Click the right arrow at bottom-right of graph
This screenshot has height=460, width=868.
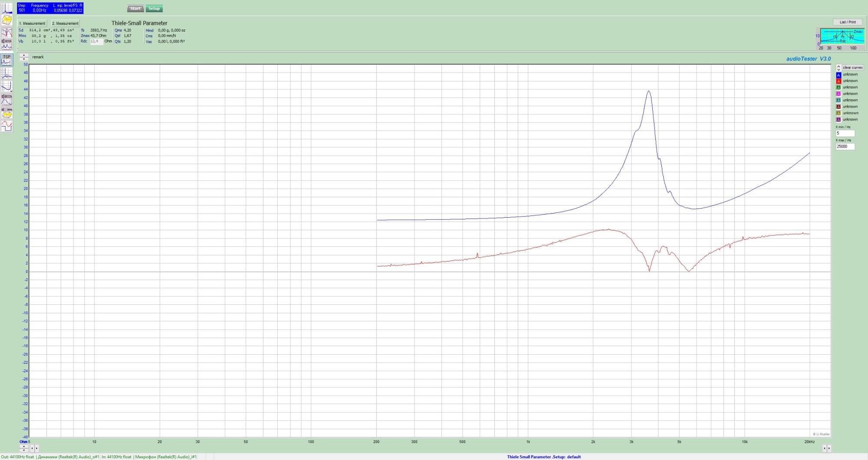click(x=829, y=448)
